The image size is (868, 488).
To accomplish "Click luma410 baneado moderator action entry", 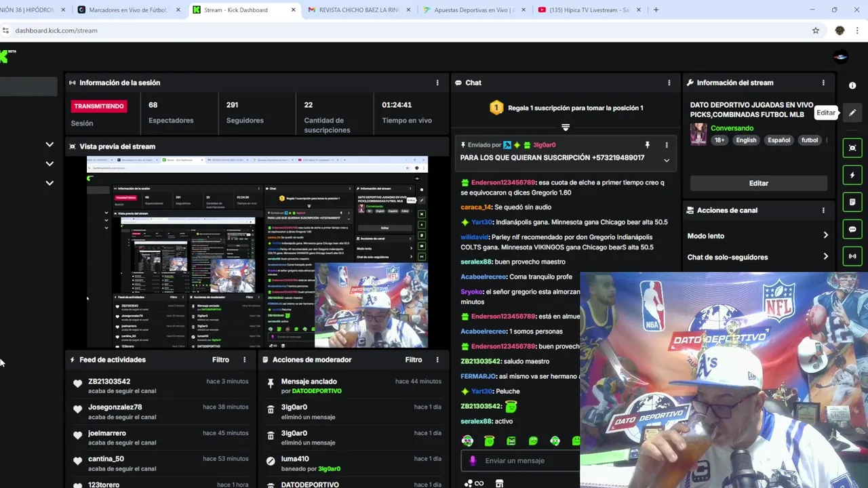I will 353,463.
